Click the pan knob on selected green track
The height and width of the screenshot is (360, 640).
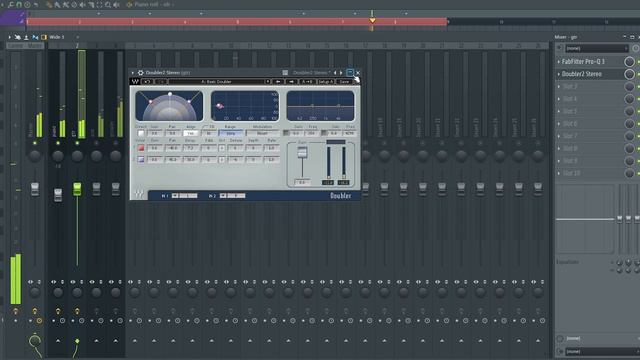click(x=77, y=156)
